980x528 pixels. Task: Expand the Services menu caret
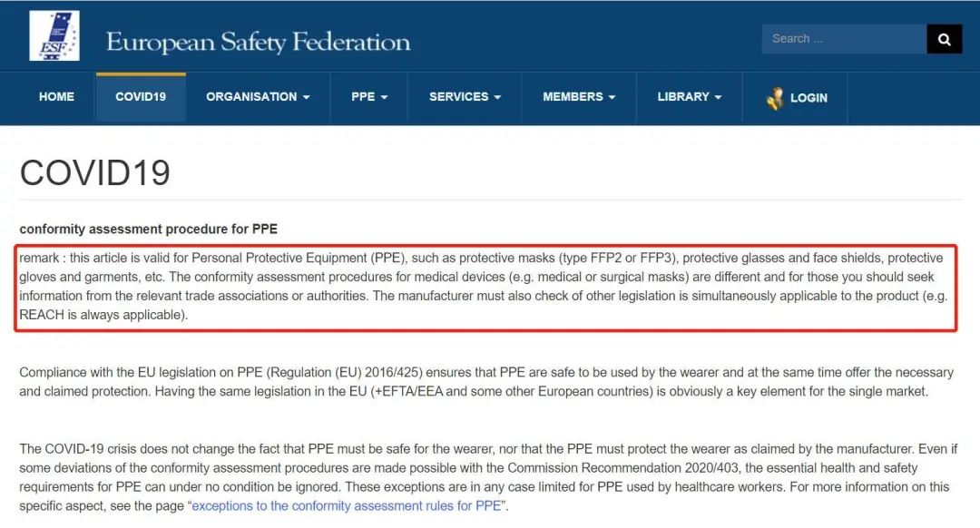(x=497, y=97)
